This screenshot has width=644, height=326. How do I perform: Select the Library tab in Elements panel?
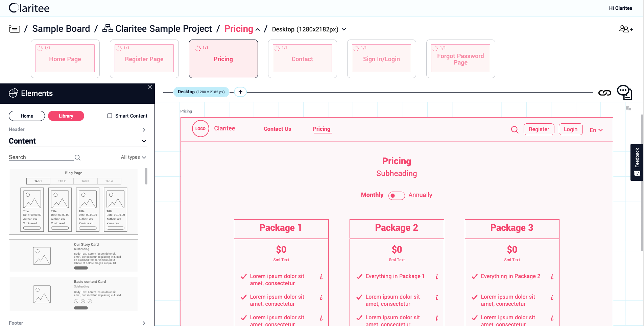pyautogui.click(x=66, y=116)
